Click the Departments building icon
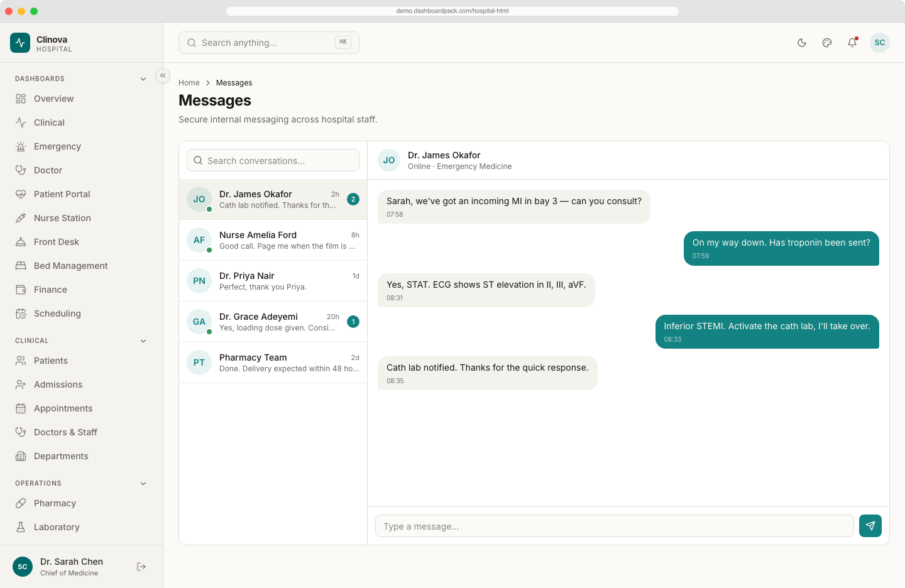The width and height of the screenshot is (905, 588). (x=21, y=456)
